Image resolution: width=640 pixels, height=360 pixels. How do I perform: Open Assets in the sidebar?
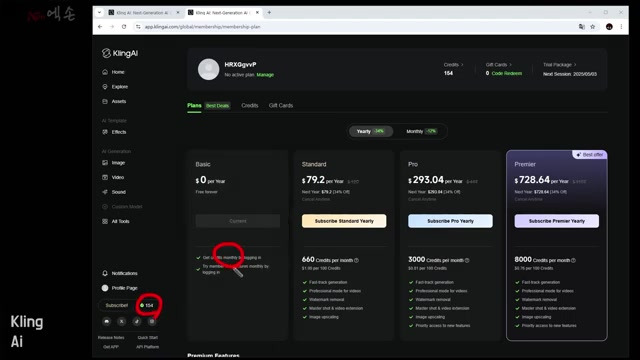click(114, 101)
